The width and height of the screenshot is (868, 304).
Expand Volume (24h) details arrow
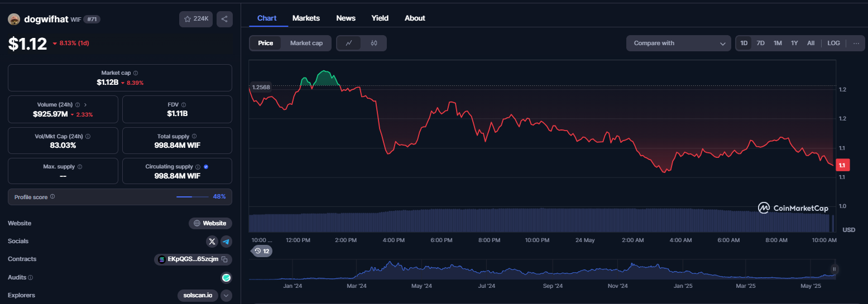(85, 104)
